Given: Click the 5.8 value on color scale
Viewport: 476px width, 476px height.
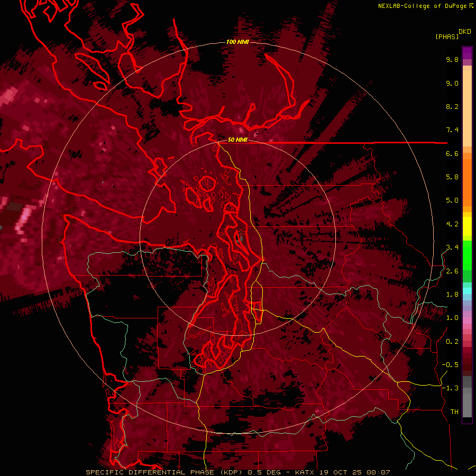Looking at the screenshot, I should (452, 177).
